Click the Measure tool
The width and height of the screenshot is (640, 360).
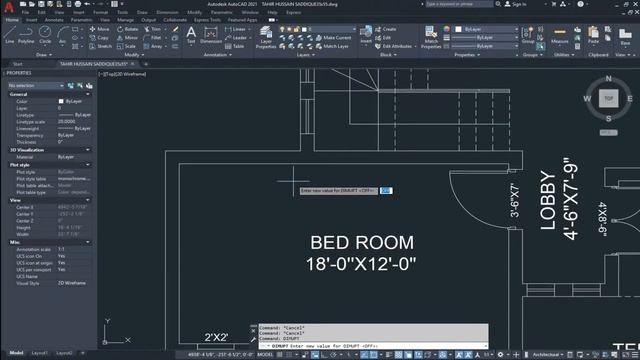[560, 35]
